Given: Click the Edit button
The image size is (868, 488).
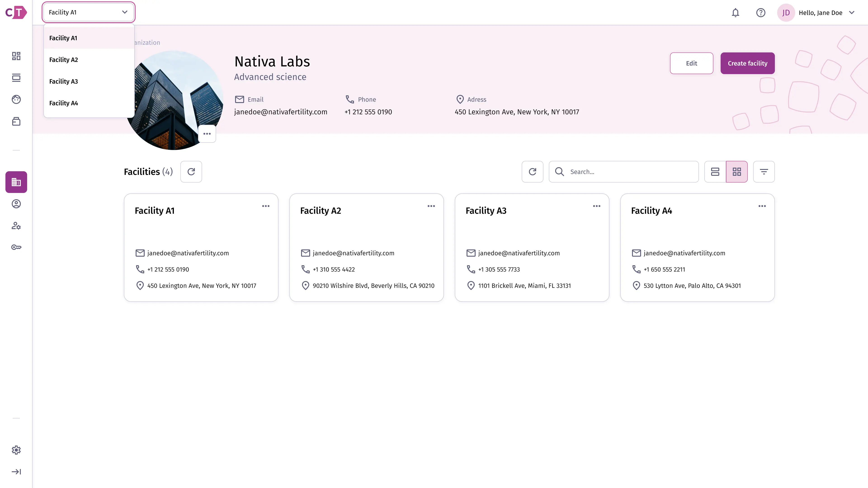Looking at the screenshot, I should 691,63.
